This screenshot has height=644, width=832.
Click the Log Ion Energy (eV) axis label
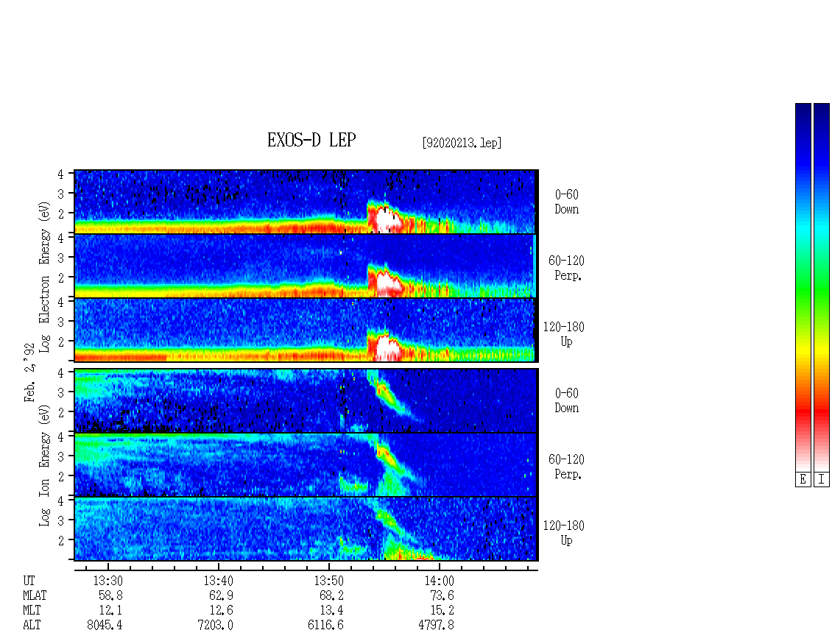[44, 466]
